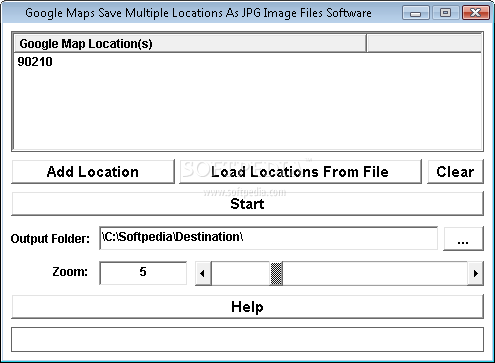Open Load Locations From File
The height and width of the screenshot is (363, 495).
pyautogui.click(x=300, y=172)
